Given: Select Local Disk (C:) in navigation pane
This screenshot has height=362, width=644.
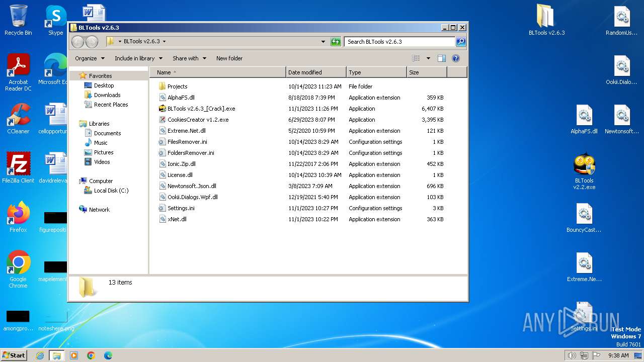Looking at the screenshot, I should pos(111,191).
